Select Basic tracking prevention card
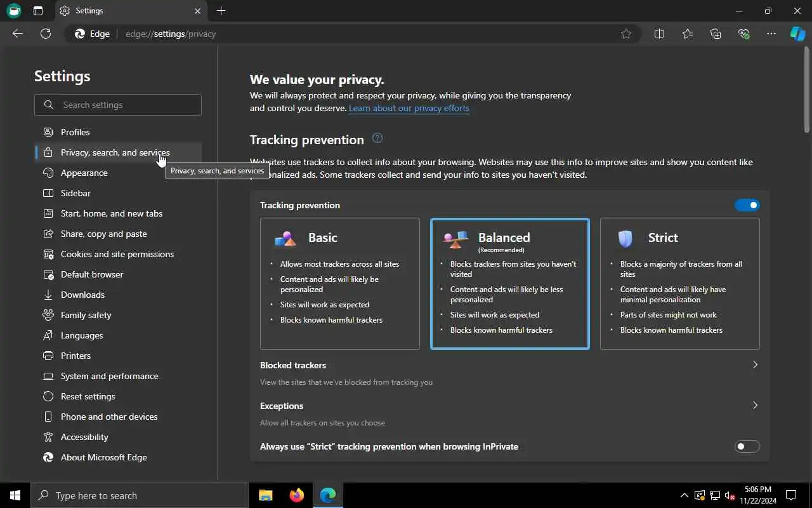 340,284
